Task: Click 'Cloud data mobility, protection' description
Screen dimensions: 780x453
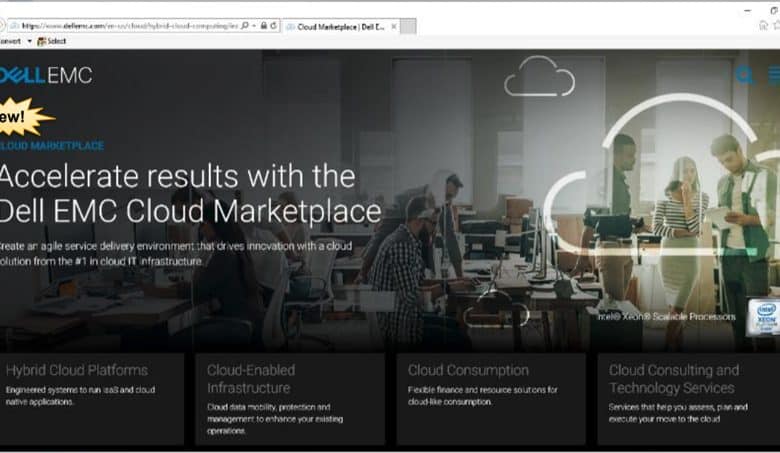Action: point(275,419)
